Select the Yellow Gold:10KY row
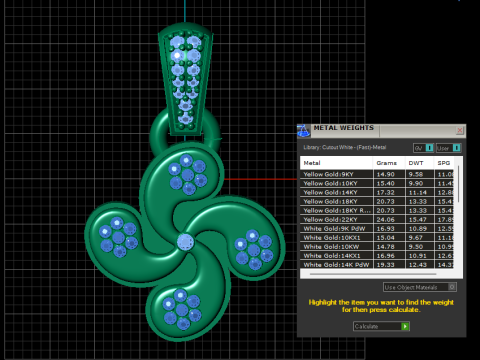480x360 pixels. [x=377, y=183]
